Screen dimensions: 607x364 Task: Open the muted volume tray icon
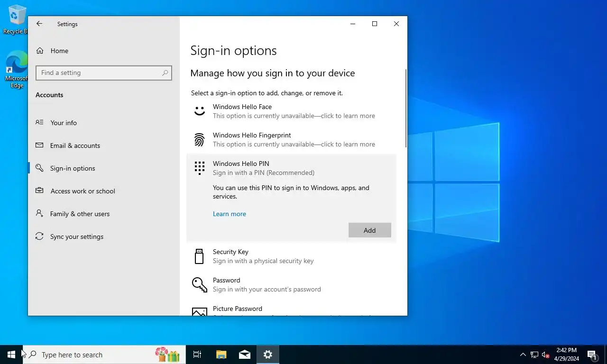545,355
